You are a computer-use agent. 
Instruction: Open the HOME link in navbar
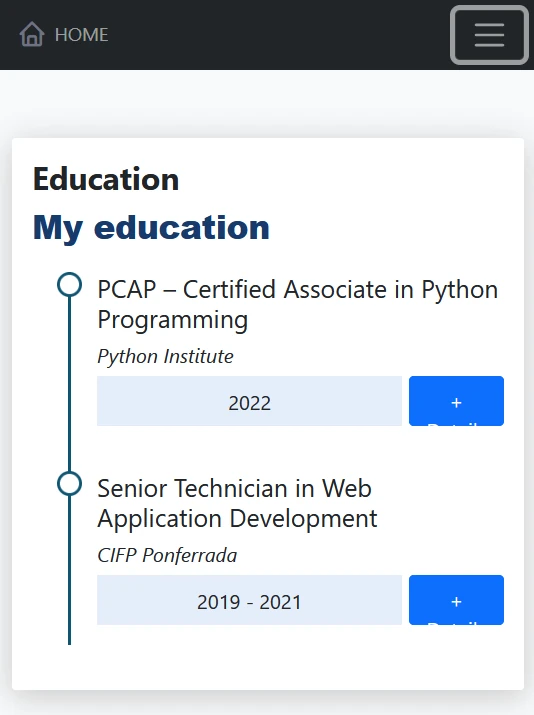64,35
